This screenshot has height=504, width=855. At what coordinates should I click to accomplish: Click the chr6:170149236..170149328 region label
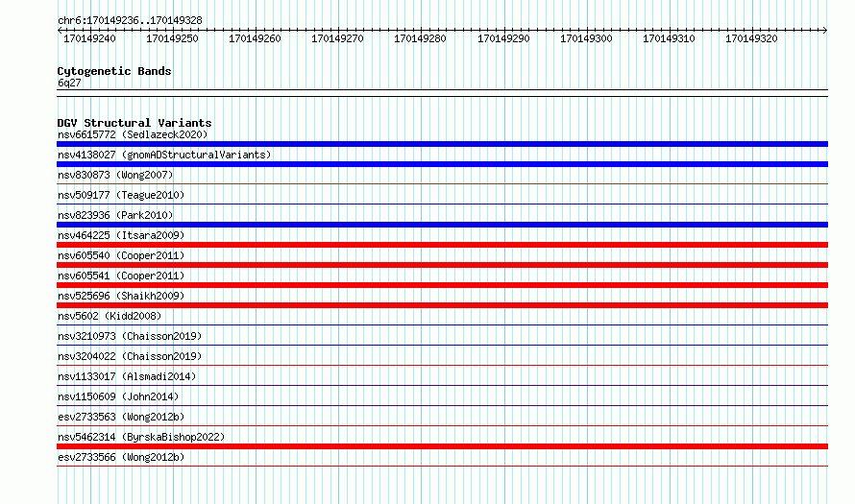[x=130, y=20]
